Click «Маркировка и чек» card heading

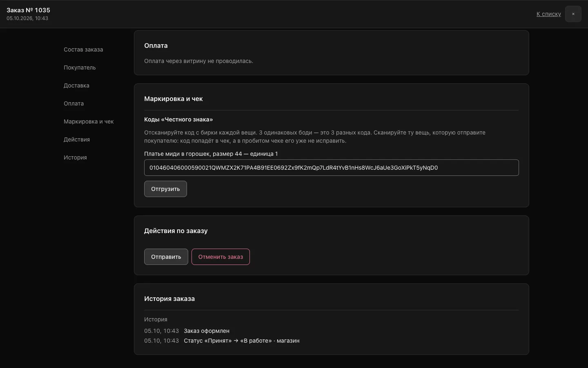point(174,99)
